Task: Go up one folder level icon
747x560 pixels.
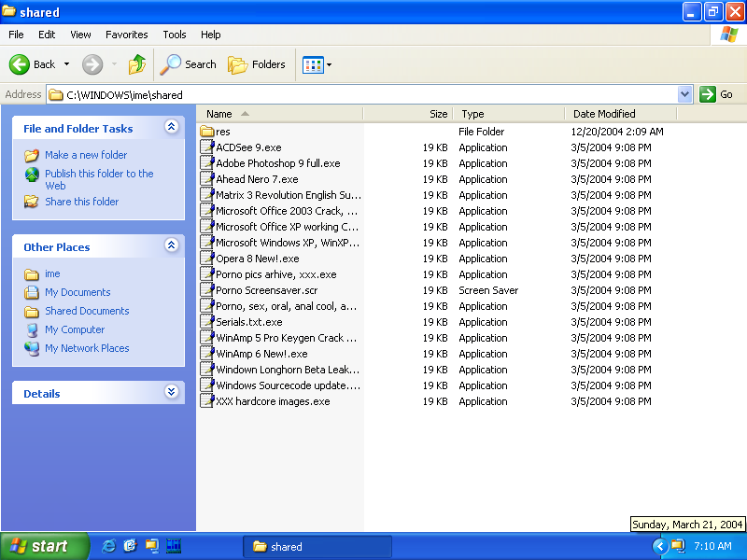Action: (x=137, y=64)
